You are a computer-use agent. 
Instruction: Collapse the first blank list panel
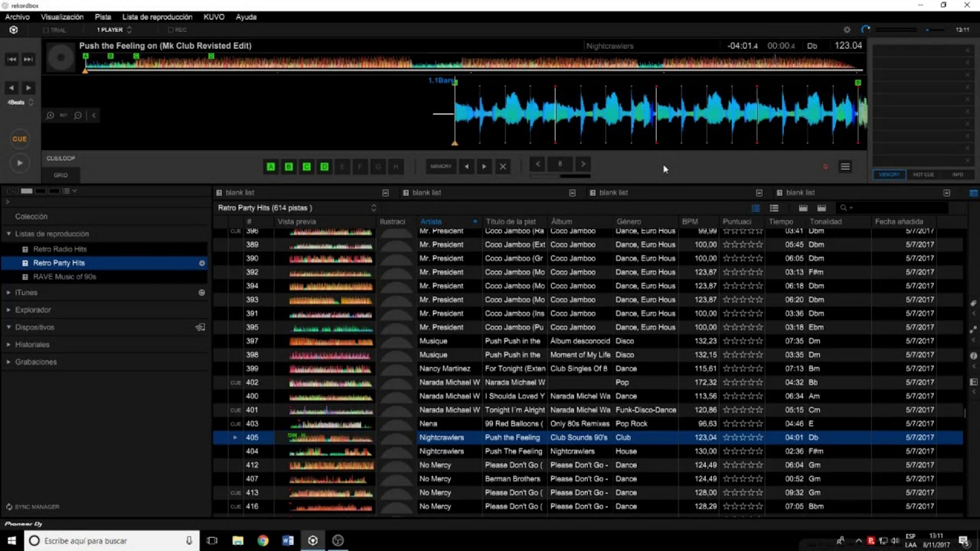point(385,193)
